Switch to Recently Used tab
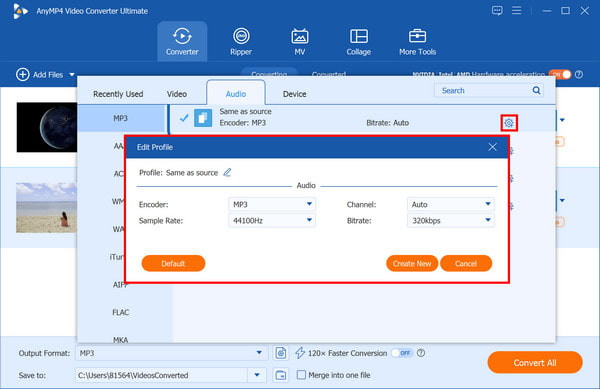The height and width of the screenshot is (389, 600). (x=118, y=94)
